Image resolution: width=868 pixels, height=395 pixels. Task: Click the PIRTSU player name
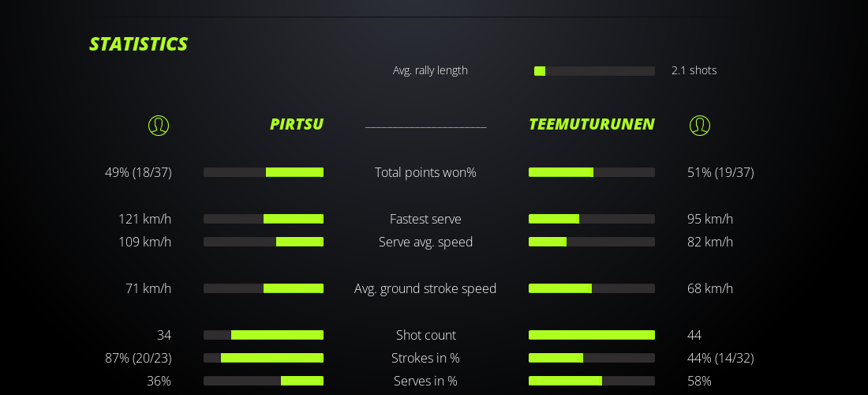click(297, 124)
